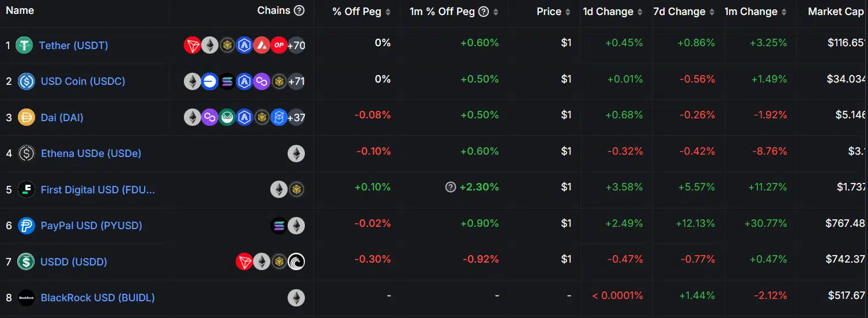868x318 pixels.
Task: Show the +71 additional chains for USDC
Action: pos(296,81)
